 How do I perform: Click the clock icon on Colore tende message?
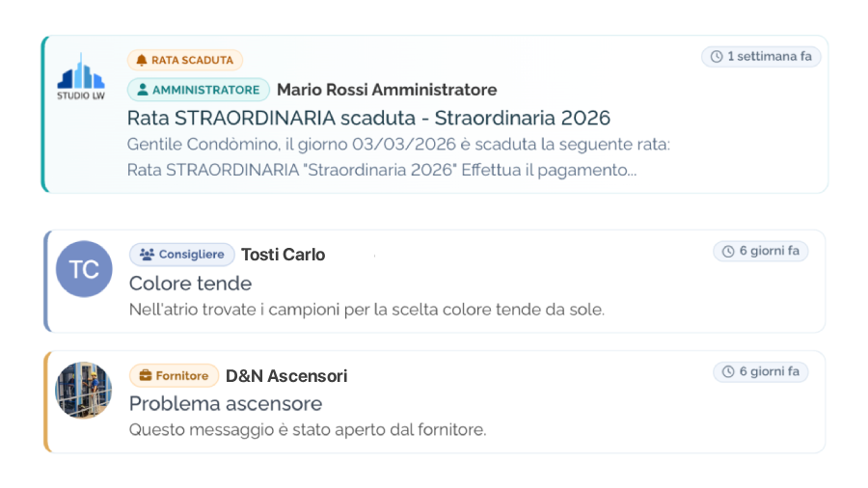pos(728,252)
